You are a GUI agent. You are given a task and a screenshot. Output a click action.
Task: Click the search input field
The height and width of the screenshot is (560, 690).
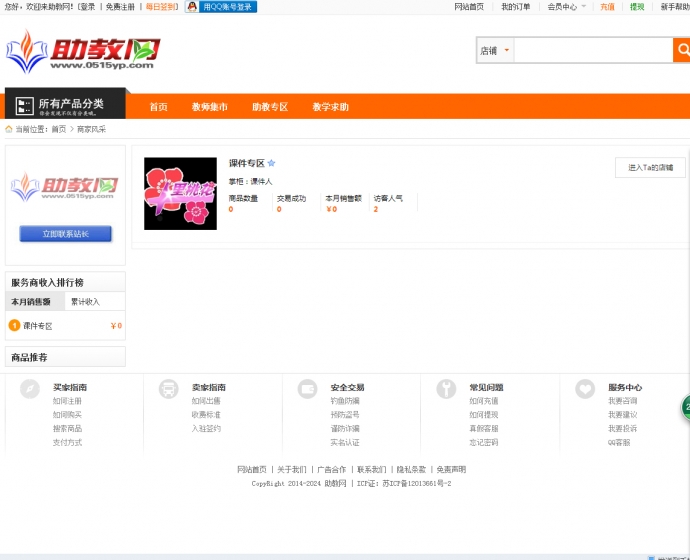[593, 51]
